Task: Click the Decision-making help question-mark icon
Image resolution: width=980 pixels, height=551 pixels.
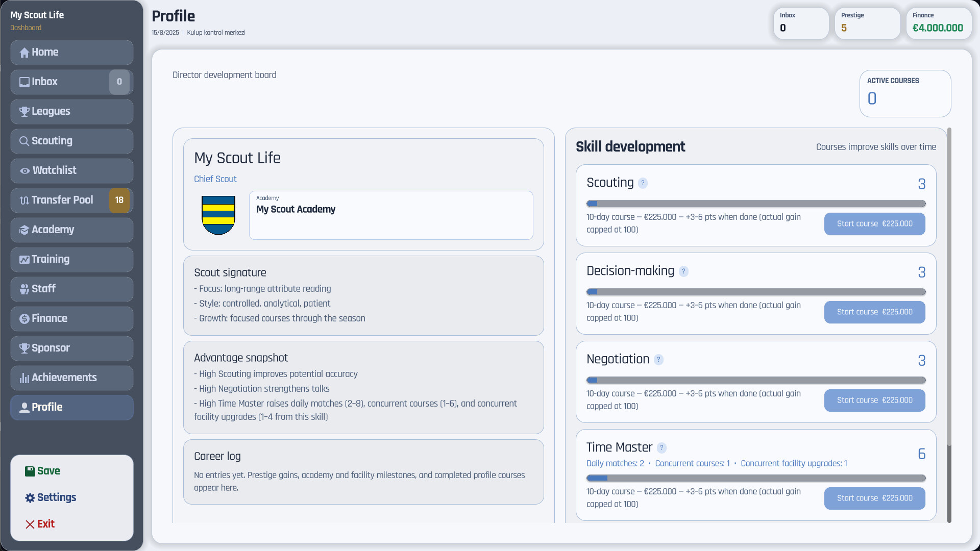Action: click(683, 271)
